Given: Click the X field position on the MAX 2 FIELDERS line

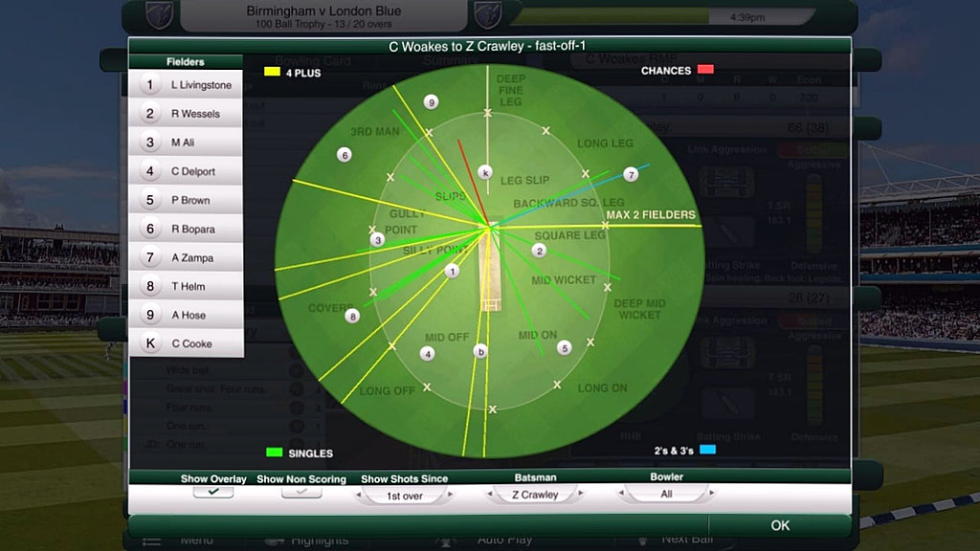Looking at the screenshot, I should (605, 226).
